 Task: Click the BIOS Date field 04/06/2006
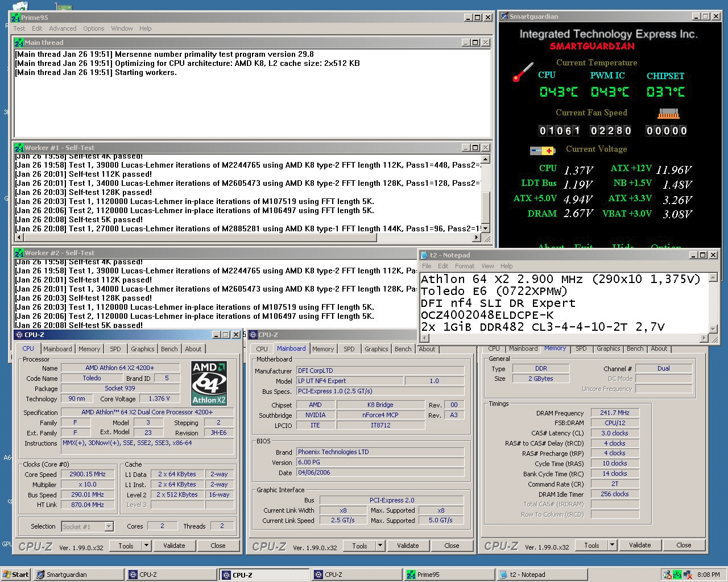[380, 472]
